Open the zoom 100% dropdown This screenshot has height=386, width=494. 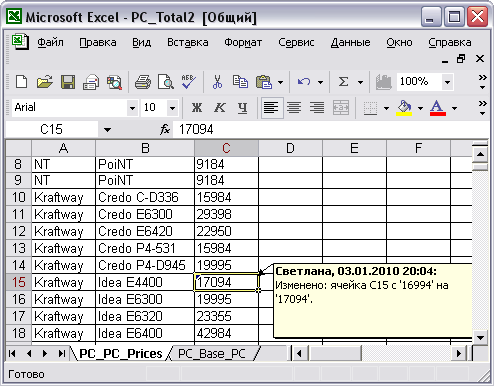[x=447, y=82]
